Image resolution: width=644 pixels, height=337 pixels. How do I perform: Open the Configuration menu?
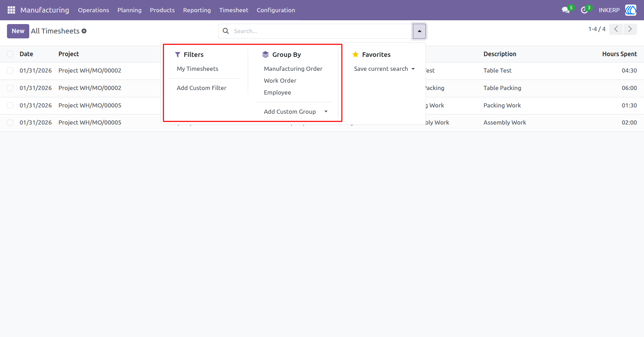(x=276, y=10)
